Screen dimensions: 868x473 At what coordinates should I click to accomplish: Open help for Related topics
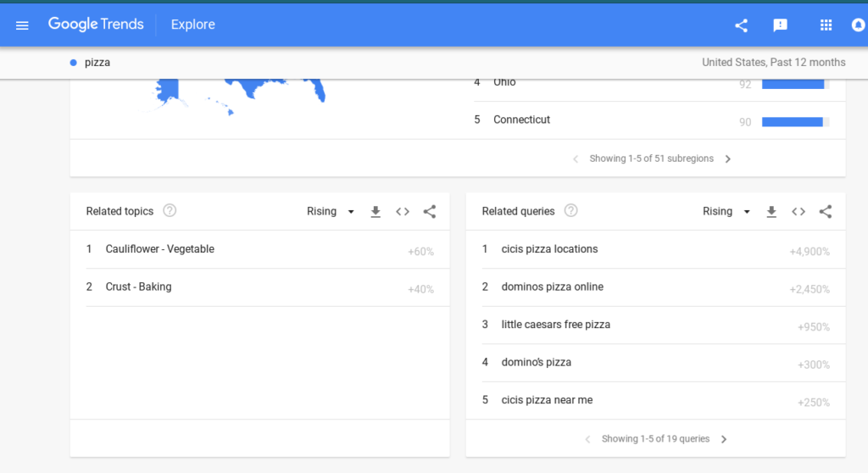[170, 210]
